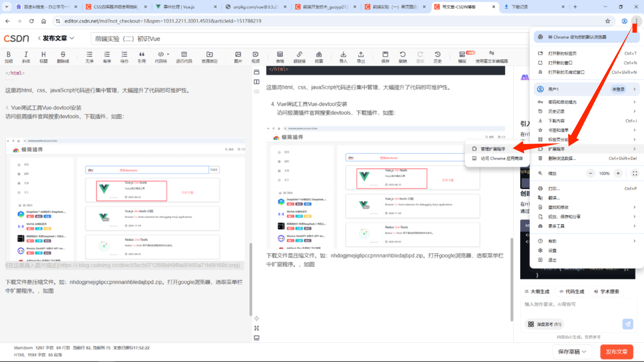Image resolution: width=644 pixels, height=362 pixels.
Task: Open edit history (历史) in the toolbar
Action: point(437,57)
